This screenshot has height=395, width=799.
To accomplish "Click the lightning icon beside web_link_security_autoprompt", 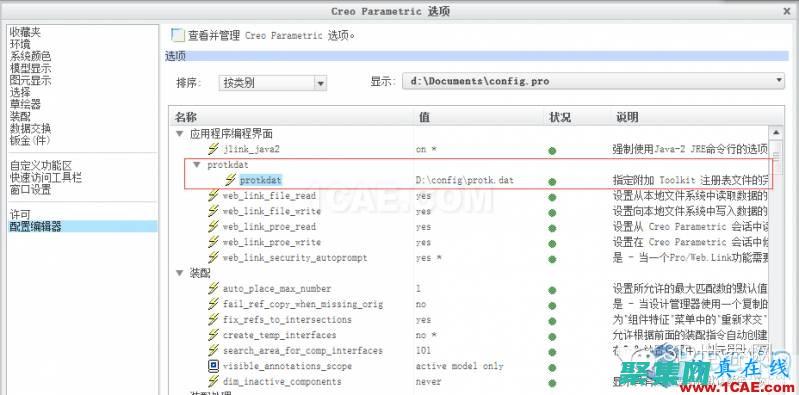I will tap(214, 257).
